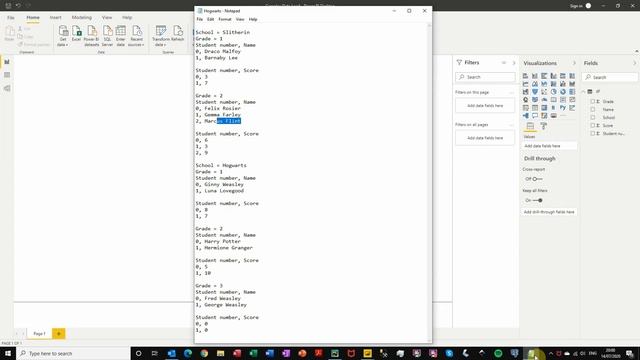Open the Format paint-roller tab in Visualizations
Image resolution: width=640 pixels, height=360 pixels.
544,126
